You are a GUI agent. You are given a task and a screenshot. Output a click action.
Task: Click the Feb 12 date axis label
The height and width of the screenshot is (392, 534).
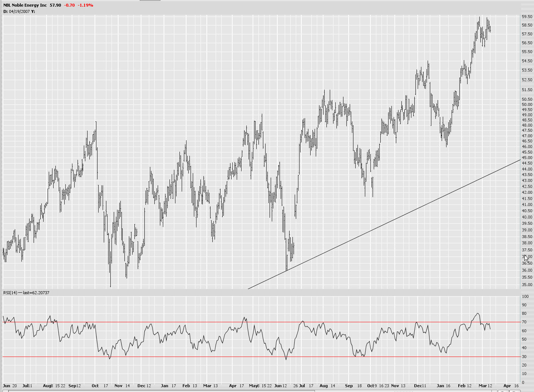tap(465, 386)
